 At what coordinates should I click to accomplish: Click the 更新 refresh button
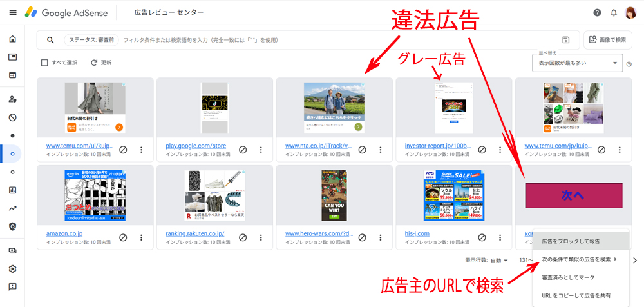coord(100,63)
